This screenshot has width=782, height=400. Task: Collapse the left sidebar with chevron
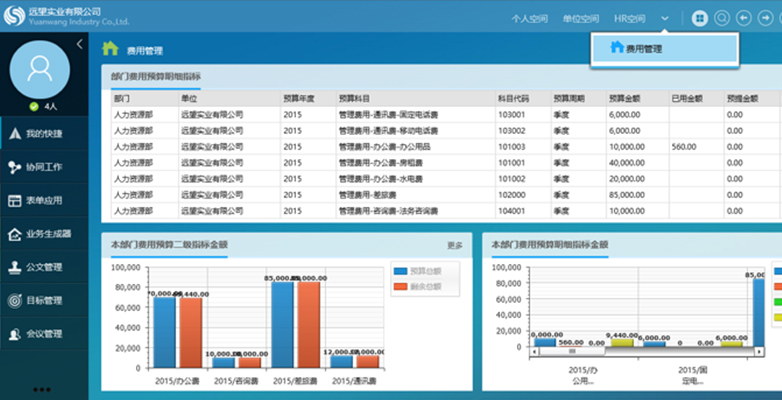(x=79, y=44)
